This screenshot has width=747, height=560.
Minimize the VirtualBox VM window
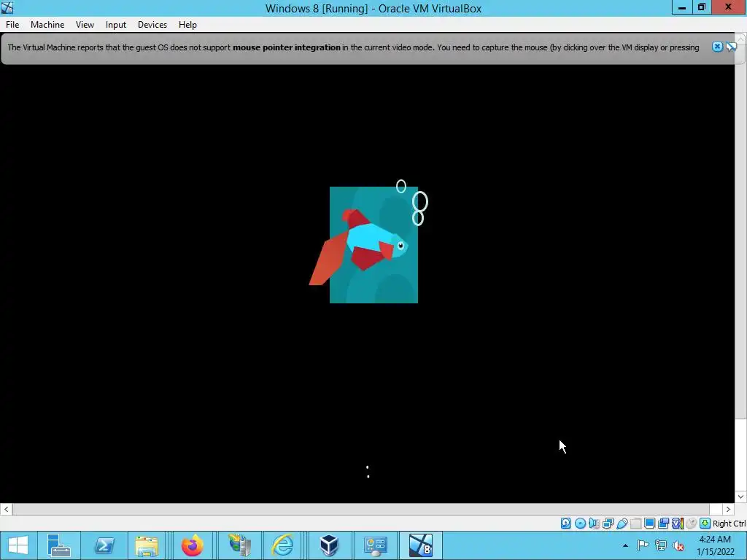point(682,7)
